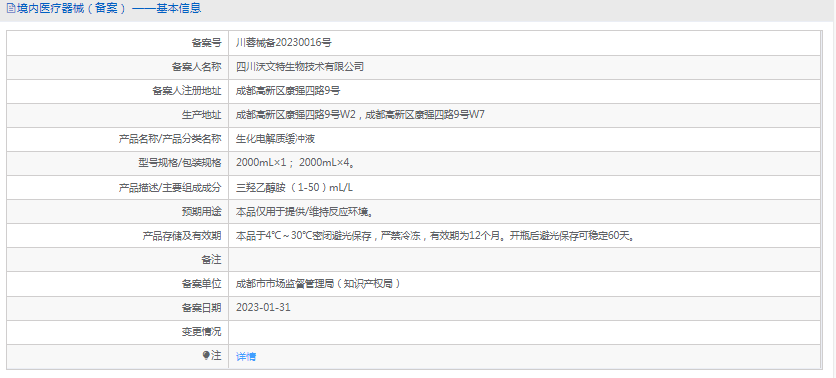Image resolution: width=836 pixels, height=378 pixels.
Task: Select the product name 生化电解质缓冲液
Action: coord(275,139)
